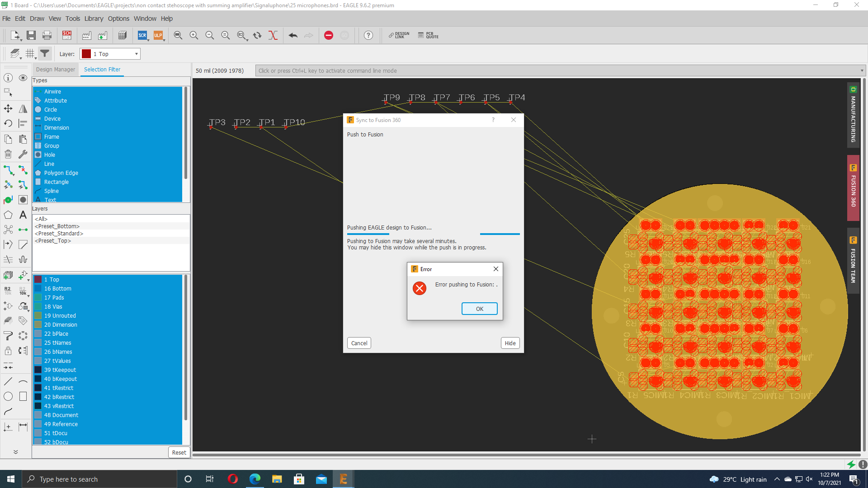Screen dimensions: 868x488
Task: Switch to the Design Manager tab
Action: [55, 69]
